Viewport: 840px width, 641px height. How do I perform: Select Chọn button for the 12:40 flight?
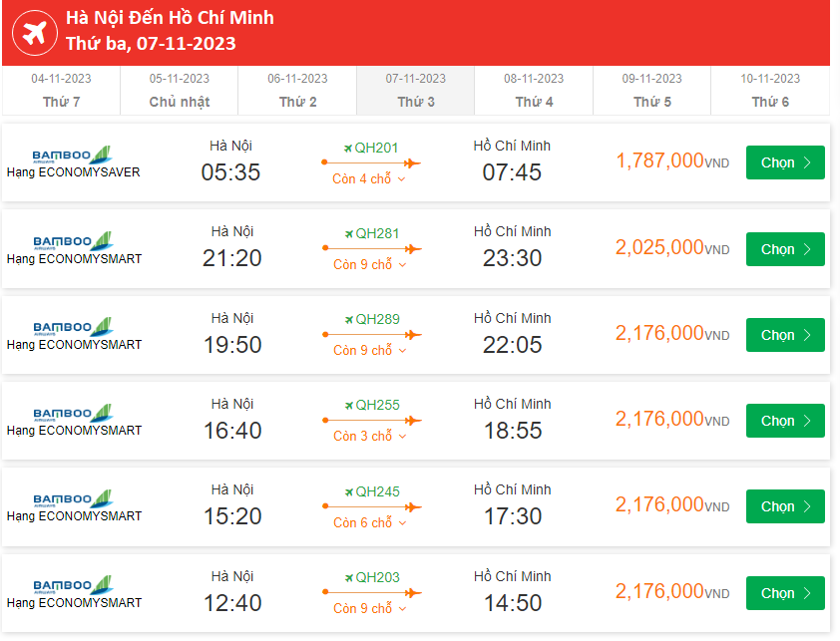pos(785,593)
